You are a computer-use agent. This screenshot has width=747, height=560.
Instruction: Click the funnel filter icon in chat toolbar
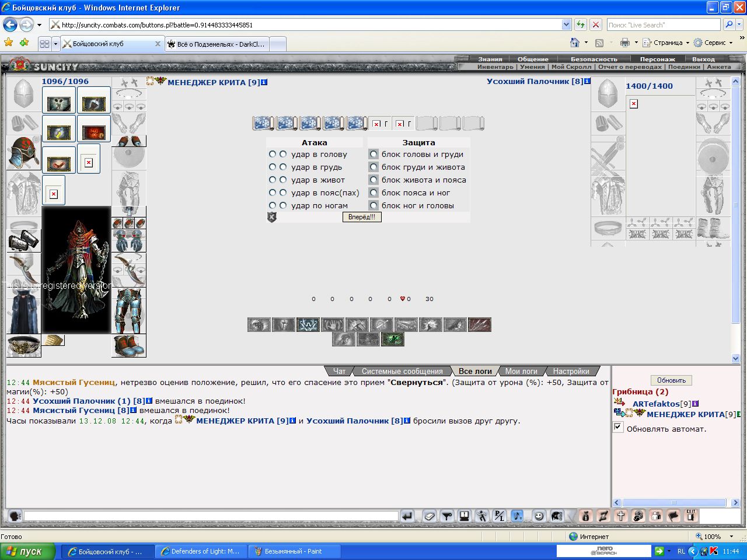point(446,516)
